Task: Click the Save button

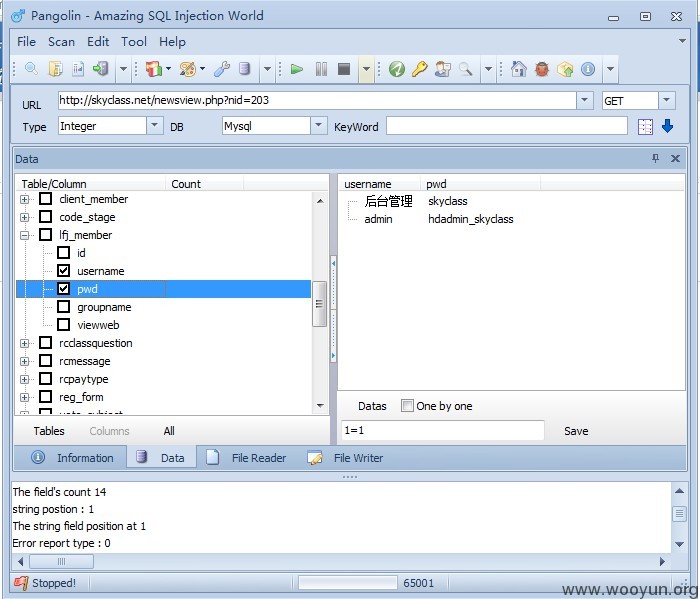Action: click(x=576, y=431)
